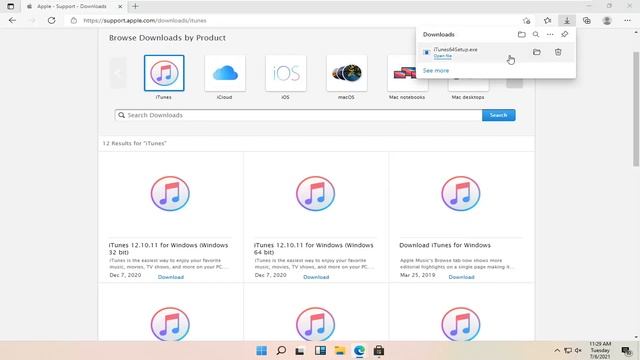The image size is (640, 360).
Task: Delete iTunes64Setup.exe download entry
Action: 558,52
